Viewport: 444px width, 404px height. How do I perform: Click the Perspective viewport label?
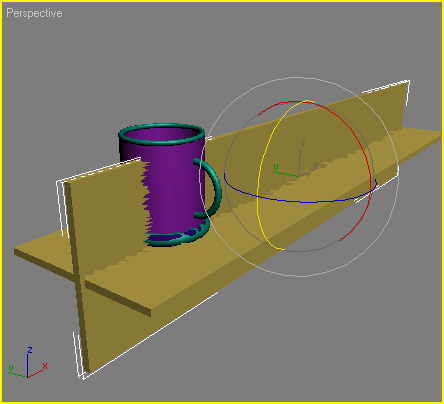click(x=34, y=13)
